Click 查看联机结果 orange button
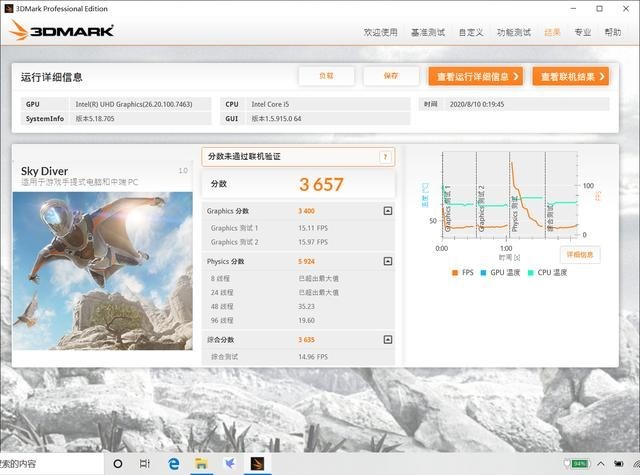The image size is (640, 475). coord(571,76)
